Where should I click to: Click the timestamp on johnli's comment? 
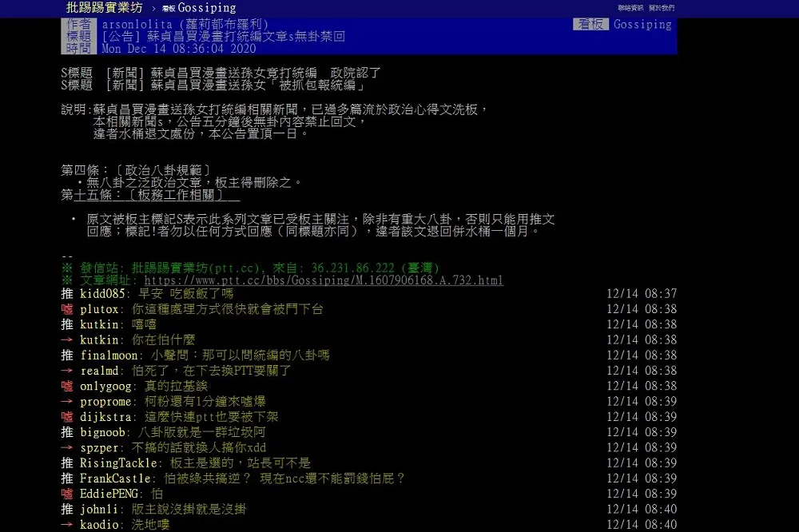(641, 509)
